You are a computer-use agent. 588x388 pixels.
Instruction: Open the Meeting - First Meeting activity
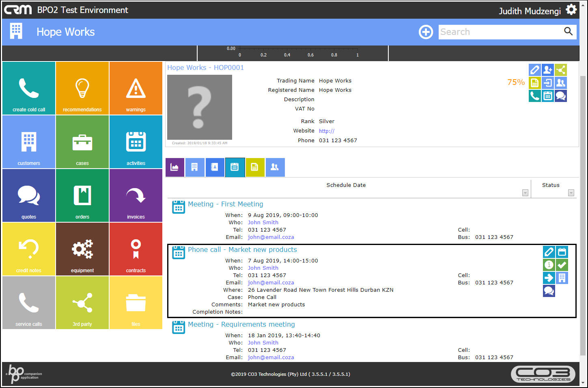tap(225, 204)
